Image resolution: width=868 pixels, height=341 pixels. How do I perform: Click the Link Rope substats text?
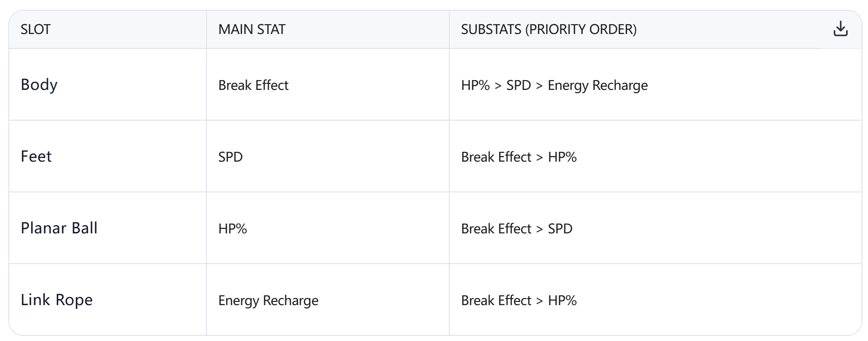[x=519, y=300]
